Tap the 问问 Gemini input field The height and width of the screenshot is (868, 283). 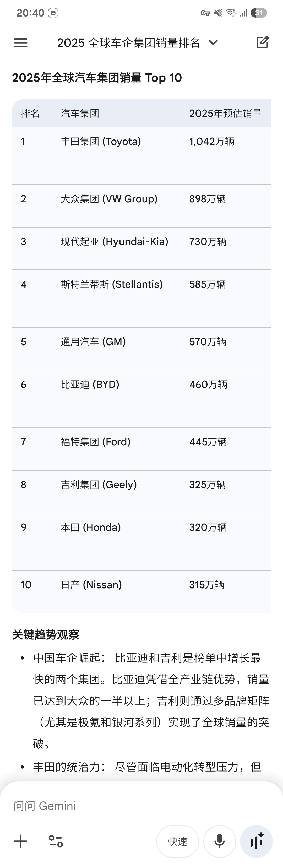[101, 806]
